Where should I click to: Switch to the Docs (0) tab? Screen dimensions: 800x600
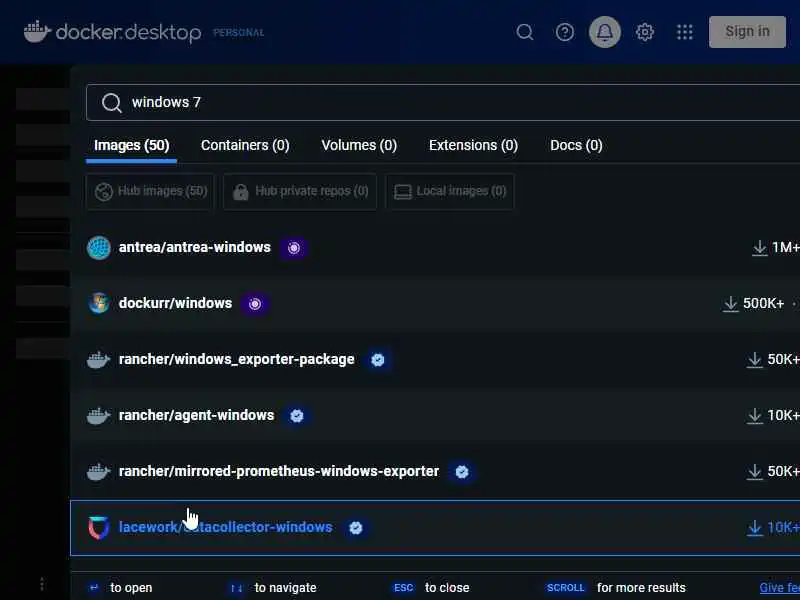(576, 145)
